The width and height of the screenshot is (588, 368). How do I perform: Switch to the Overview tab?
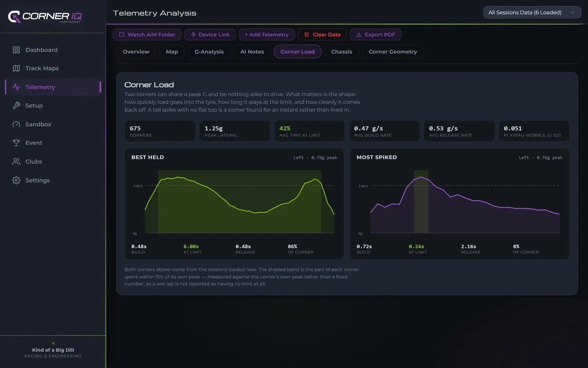136,52
